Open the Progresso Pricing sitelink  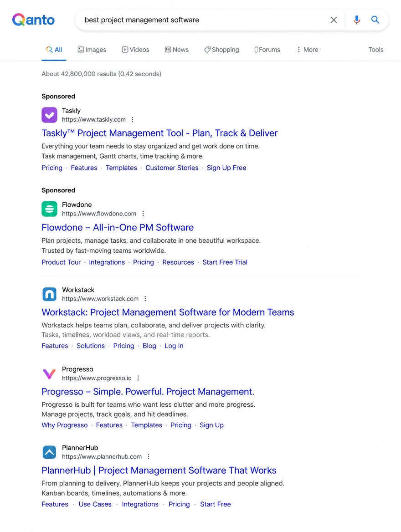click(180, 425)
